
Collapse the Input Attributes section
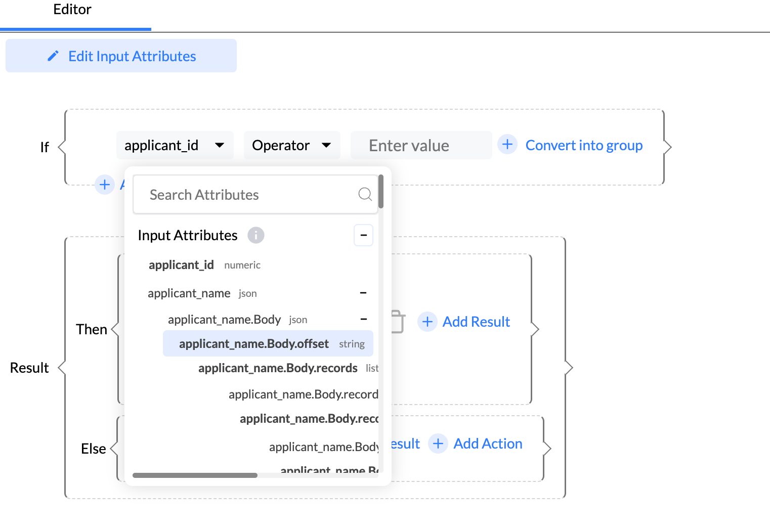click(x=363, y=235)
